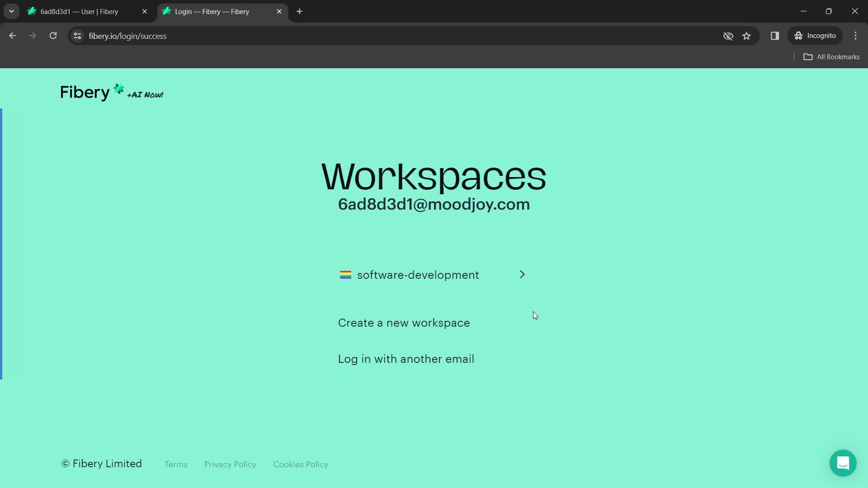The image size is (868, 488).
Task: Open the Fibery logo home link
Action: pyautogui.click(x=92, y=92)
